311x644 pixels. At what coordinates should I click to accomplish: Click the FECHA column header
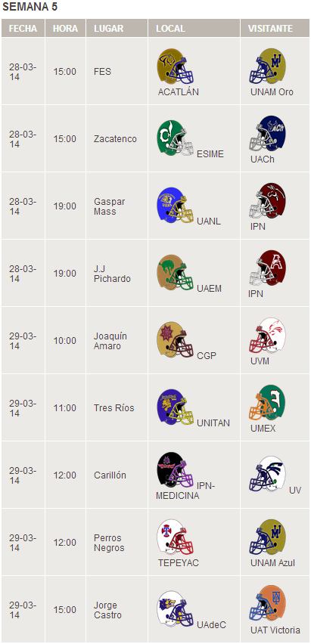pyautogui.click(x=23, y=28)
